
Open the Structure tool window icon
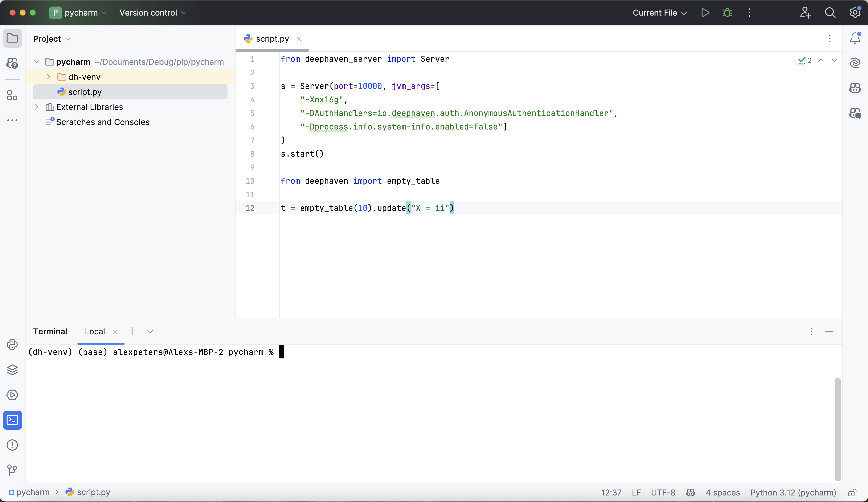12,95
